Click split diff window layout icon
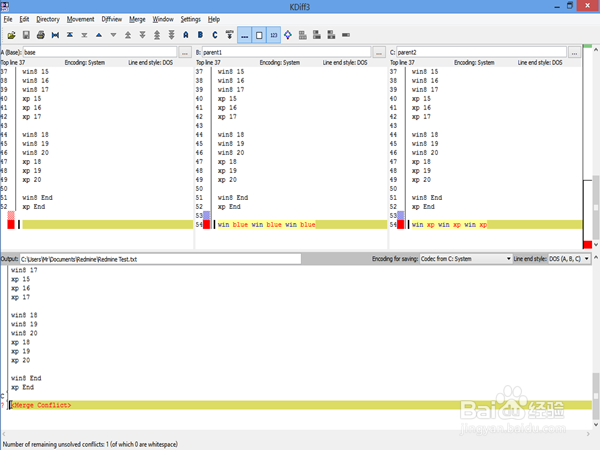 303,35
